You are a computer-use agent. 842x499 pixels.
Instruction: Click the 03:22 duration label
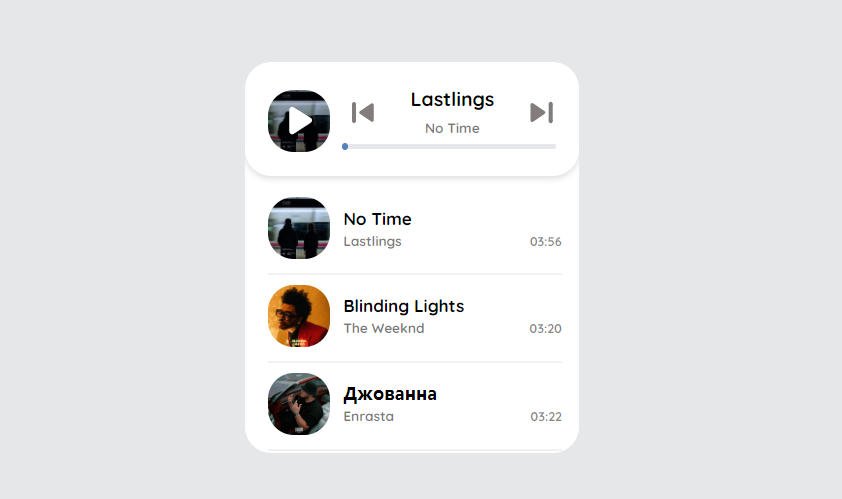(546, 417)
